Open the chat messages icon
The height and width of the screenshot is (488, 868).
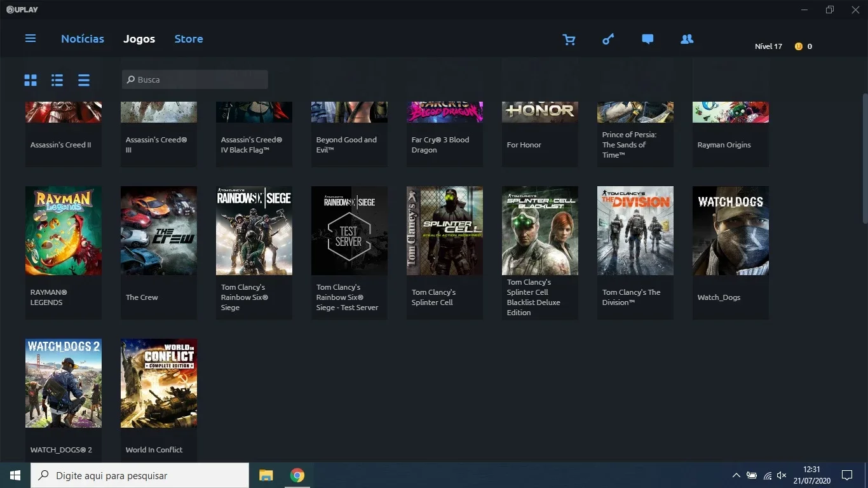(x=648, y=39)
